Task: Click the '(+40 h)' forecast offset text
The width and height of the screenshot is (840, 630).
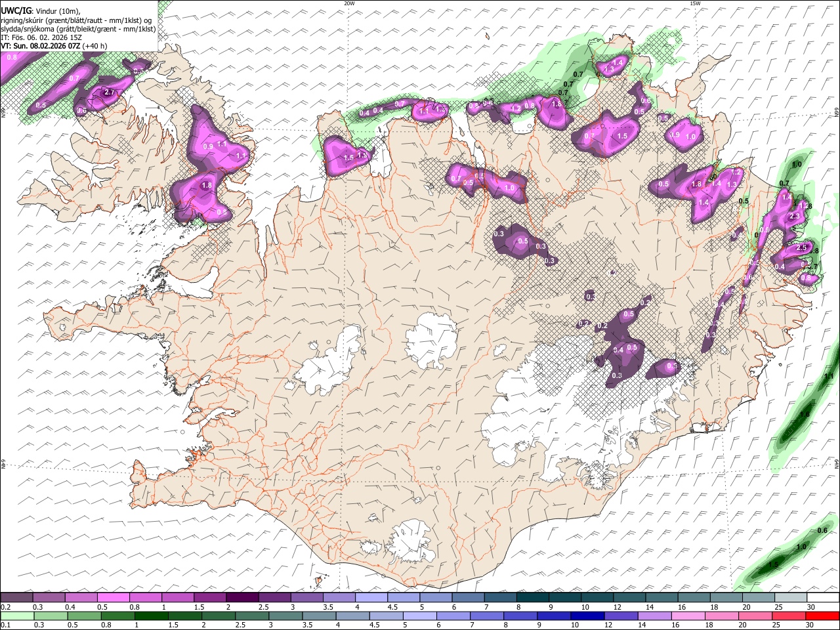Action: [x=95, y=46]
